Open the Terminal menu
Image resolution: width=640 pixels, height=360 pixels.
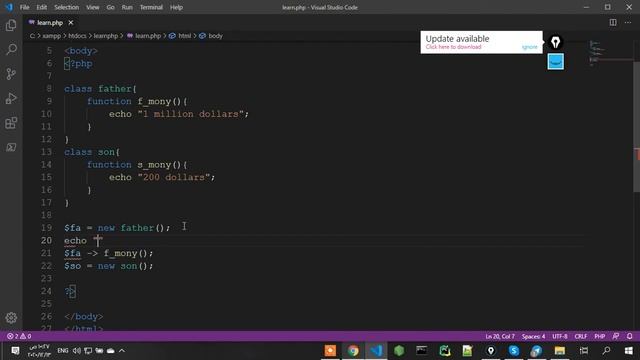pos(151,7)
